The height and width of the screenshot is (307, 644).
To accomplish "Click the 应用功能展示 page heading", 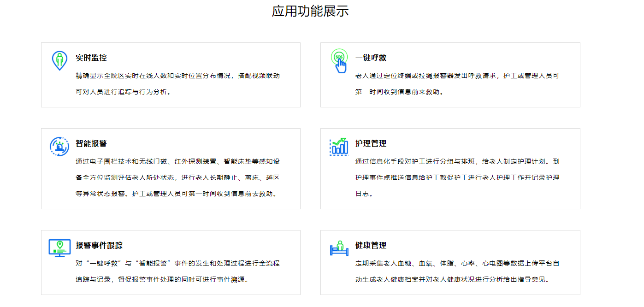I will click(310, 11).
